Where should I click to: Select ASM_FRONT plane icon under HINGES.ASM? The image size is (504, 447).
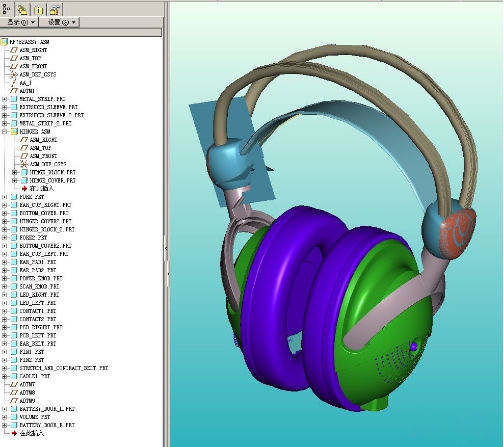pyautogui.click(x=24, y=156)
